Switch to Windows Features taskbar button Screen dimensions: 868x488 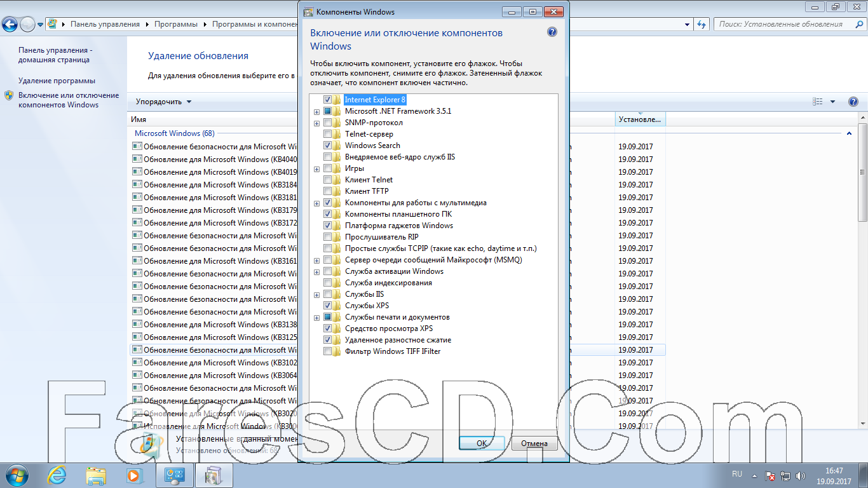point(214,475)
